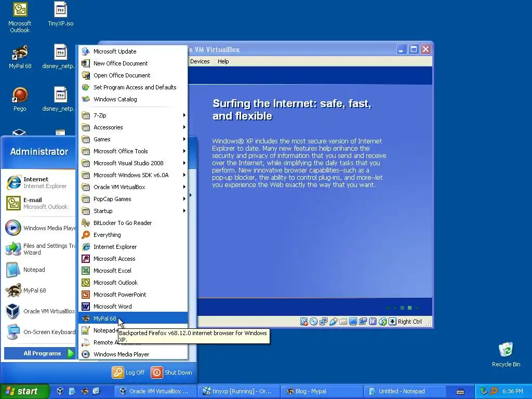532x399 pixels.
Task: Launch Everything from All Programs list
Action: point(134,235)
